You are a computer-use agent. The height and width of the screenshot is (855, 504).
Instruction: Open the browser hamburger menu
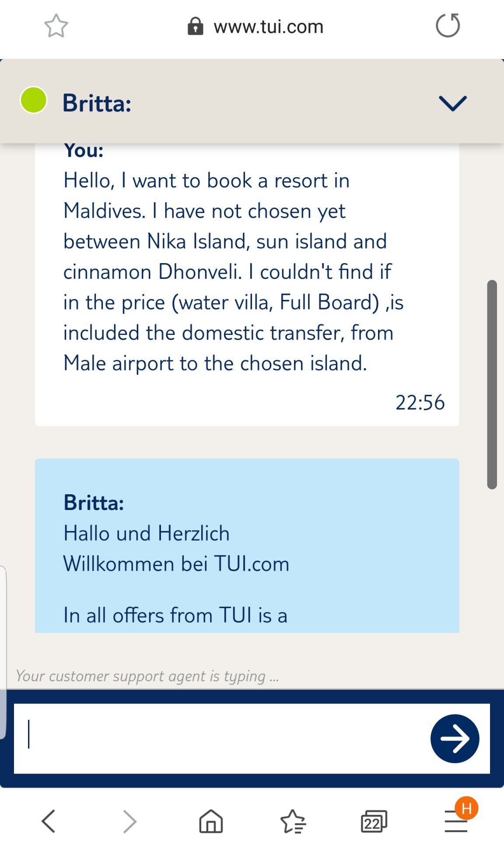click(x=456, y=821)
